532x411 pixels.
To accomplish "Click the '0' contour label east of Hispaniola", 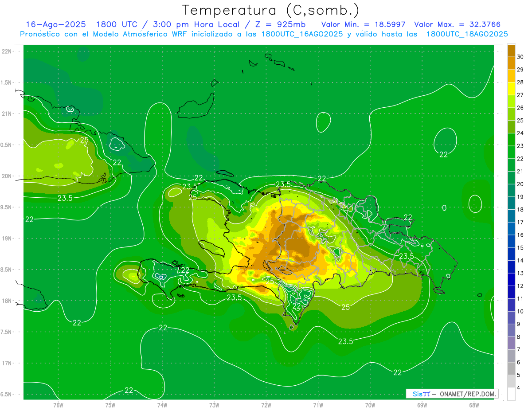I will 444,208.
